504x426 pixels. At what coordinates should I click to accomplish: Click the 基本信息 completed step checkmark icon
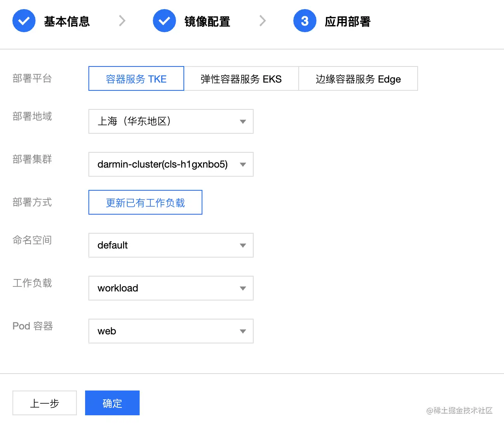(x=24, y=21)
